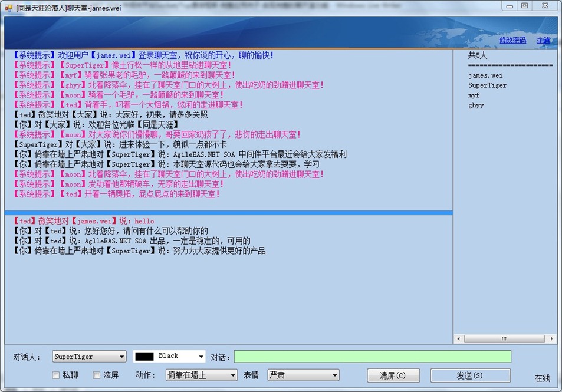Open the 修改密码 link

(512, 40)
